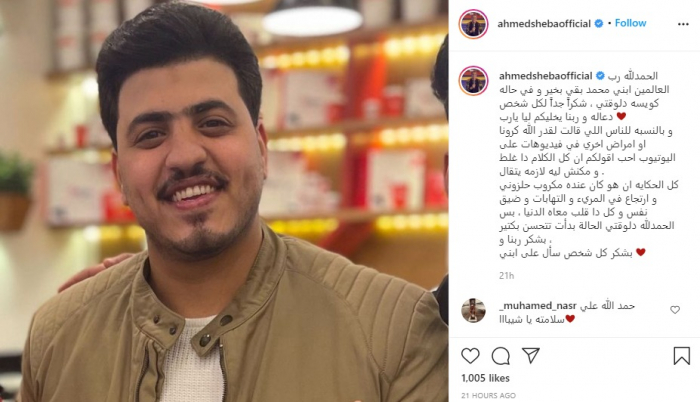Image resolution: width=700 pixels, height=402 pixels.
Task: View the 1,005 likes list
Action: [485, 378]
